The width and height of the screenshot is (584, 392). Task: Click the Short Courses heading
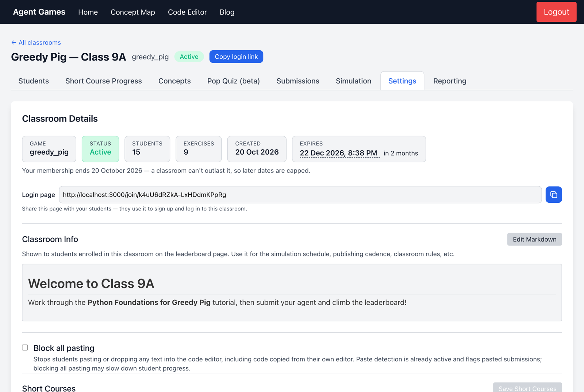point(49,388)
